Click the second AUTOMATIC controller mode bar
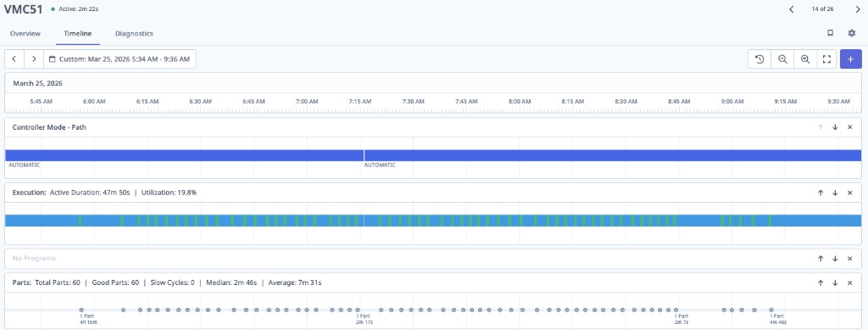 pos(613,155)
